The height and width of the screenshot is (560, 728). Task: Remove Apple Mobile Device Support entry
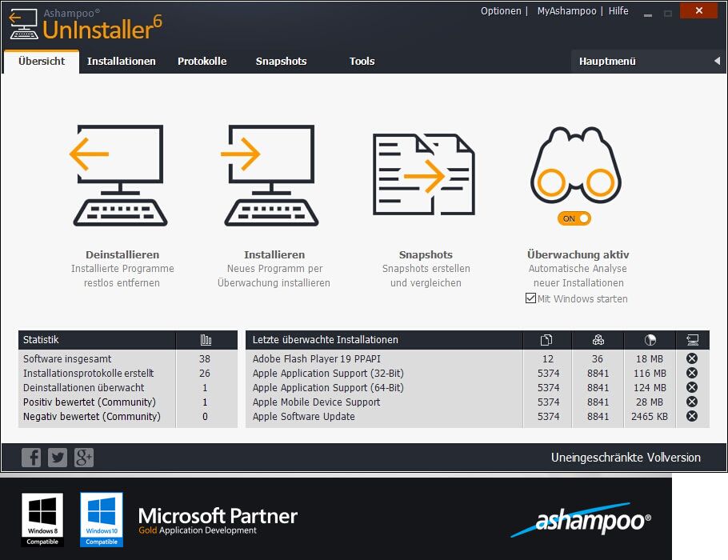pyautogui.click(x=692, y=401)
